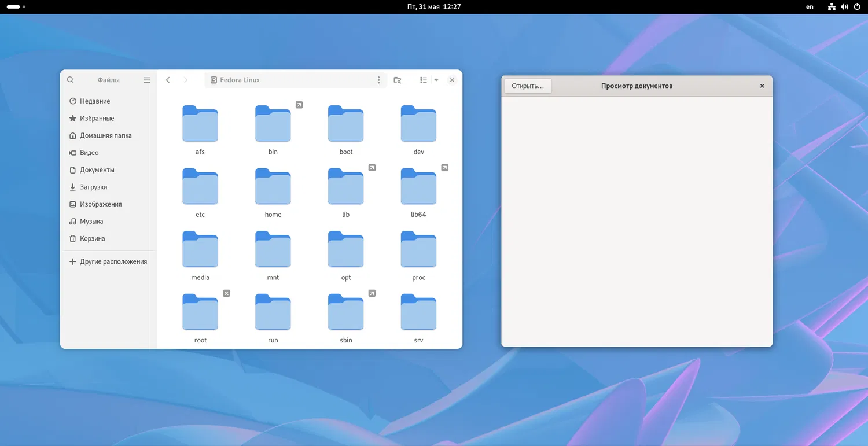
Task: Open Корзина in the sidebar
Action: (92, 239)
